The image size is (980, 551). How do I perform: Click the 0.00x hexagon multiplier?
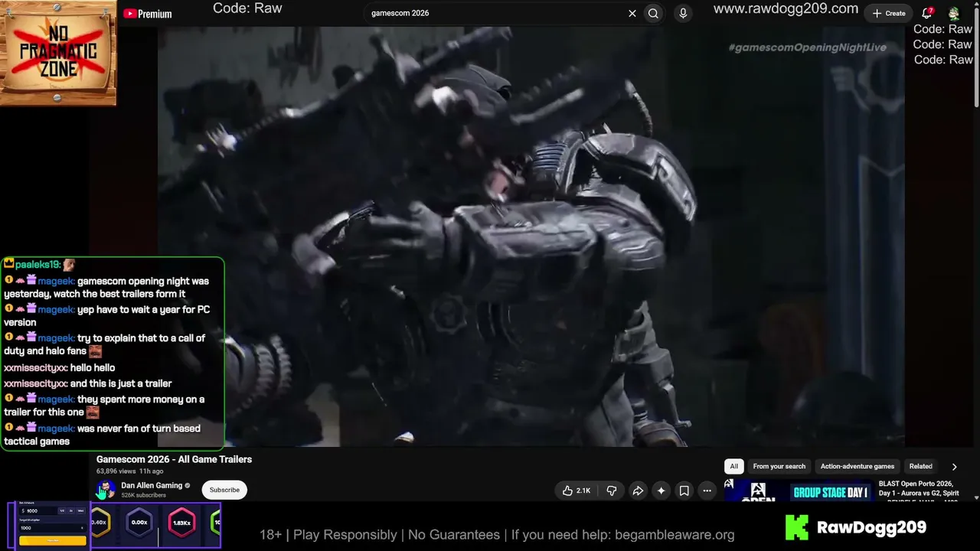coord(139,523)
